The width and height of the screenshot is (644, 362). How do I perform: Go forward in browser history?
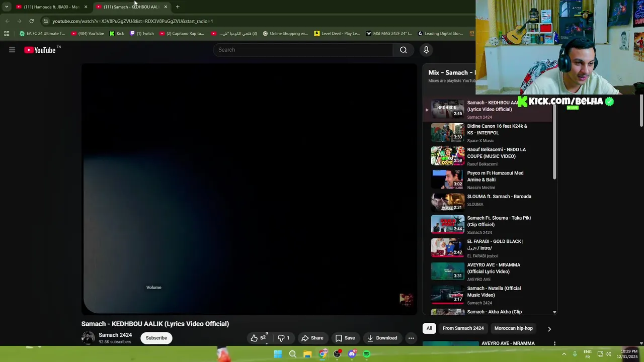point(19,21)
